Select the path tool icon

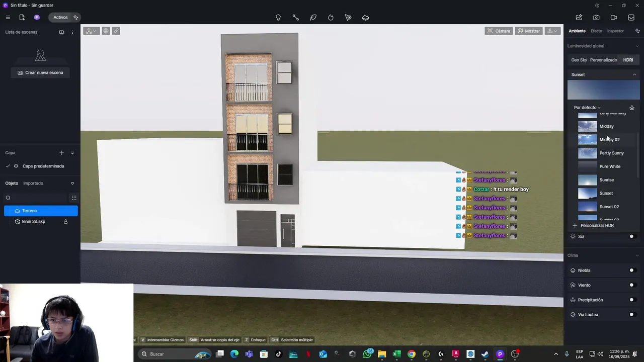pos(296,18)
